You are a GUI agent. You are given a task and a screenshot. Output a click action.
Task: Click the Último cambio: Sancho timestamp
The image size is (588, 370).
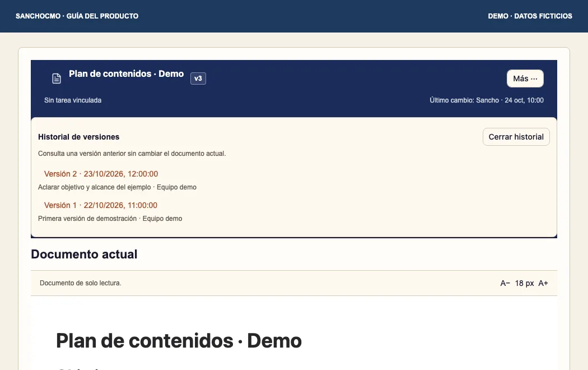(x=487, y=100)
